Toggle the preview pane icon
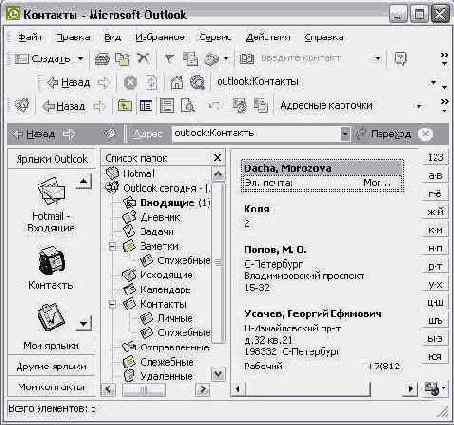The image size is (454, 425). coord(166,106)
